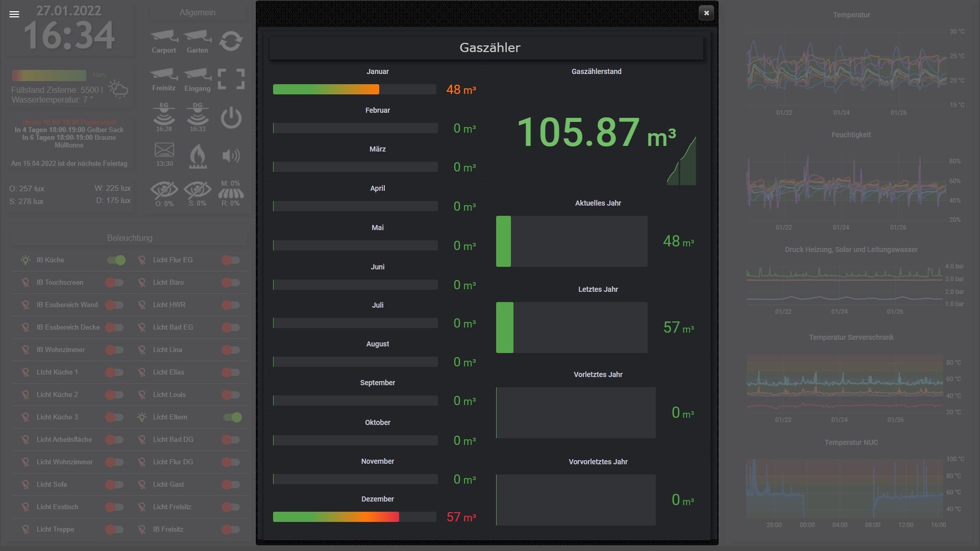
Task: Click the Aktuelles Jahr bar gauge
Action: [x=572, y=241]
